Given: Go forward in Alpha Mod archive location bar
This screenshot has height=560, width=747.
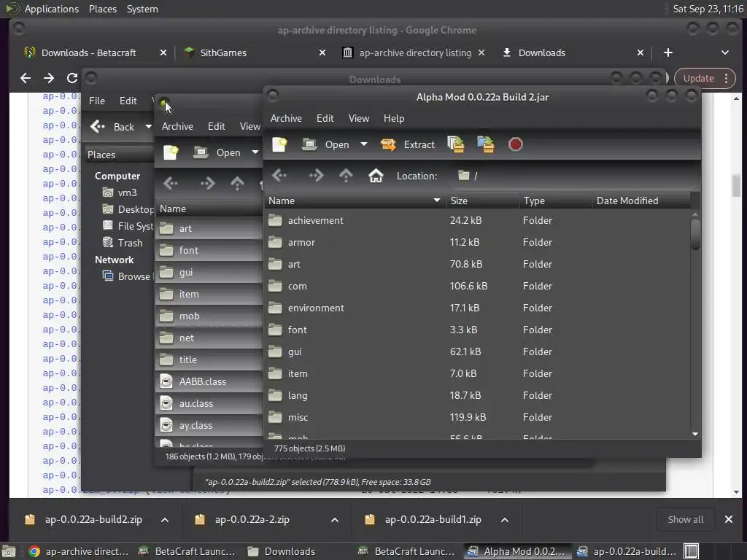Looking at the screenshot, I should (316, 176).
